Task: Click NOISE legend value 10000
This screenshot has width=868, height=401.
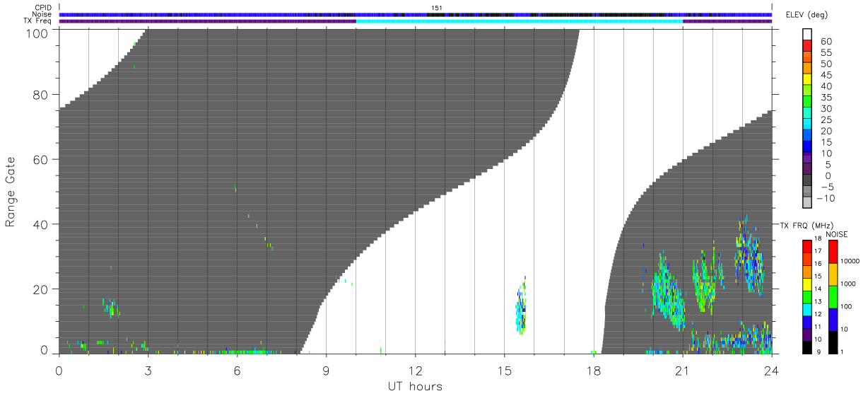Action: 852,261
